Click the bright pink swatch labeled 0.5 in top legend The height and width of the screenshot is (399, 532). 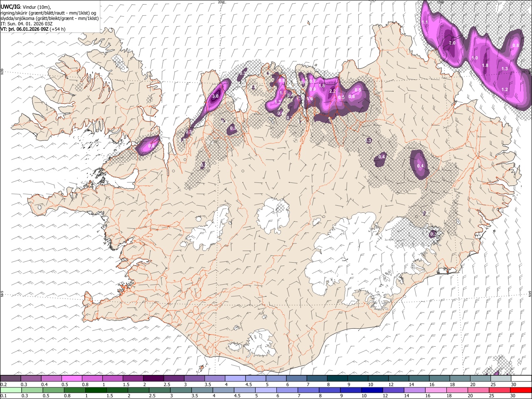(72, 378)
